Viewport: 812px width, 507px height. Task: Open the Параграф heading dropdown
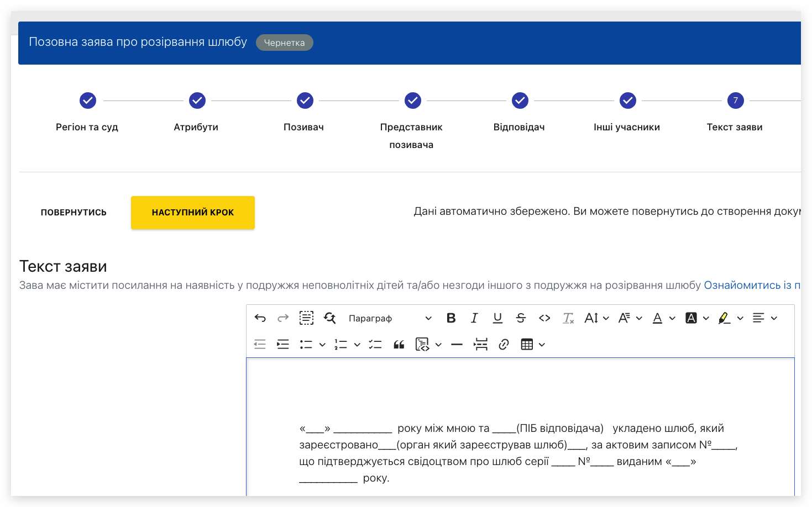(390, 318)
